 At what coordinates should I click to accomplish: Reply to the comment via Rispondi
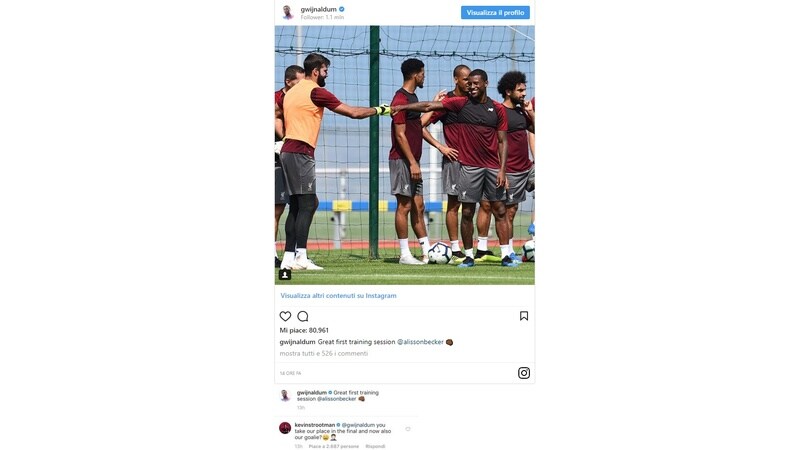tap(375, 446)
